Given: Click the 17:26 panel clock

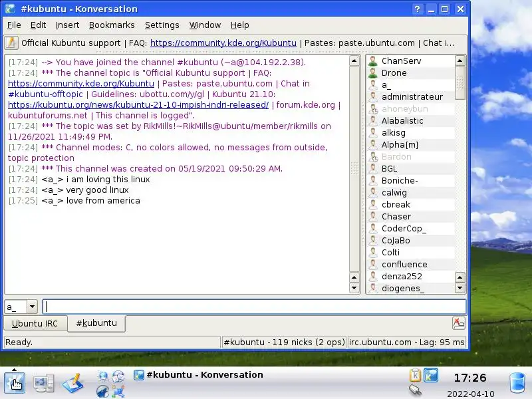Looking at the screenshot, I should click(470, 378).
